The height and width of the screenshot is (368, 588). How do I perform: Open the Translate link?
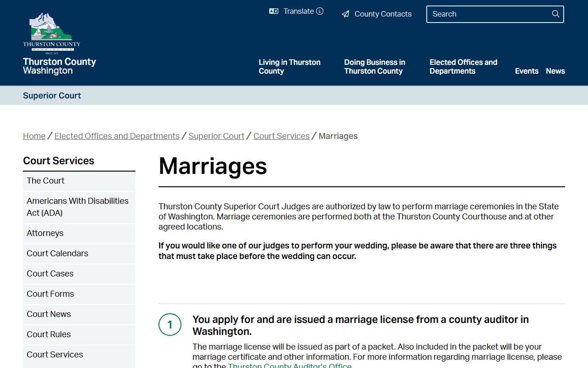coord(299,11)
